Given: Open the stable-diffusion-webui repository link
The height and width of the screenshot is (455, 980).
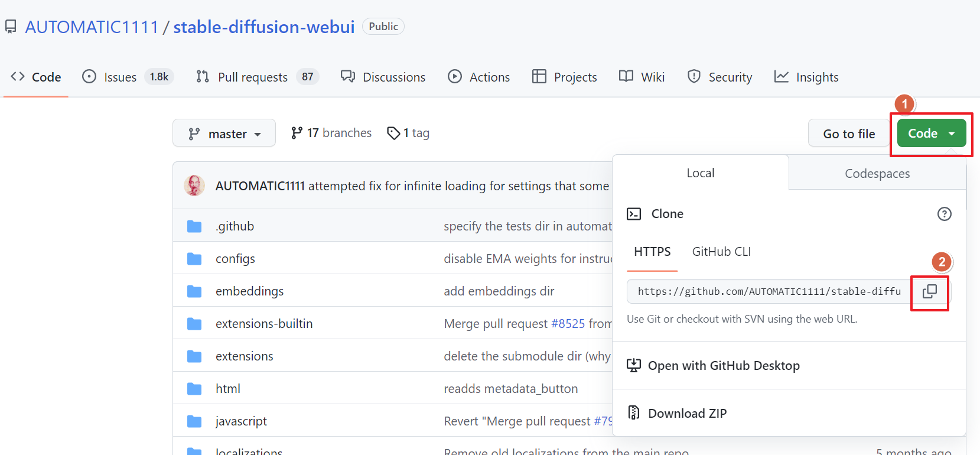Looking at the screenshot, I should (264, 27).
